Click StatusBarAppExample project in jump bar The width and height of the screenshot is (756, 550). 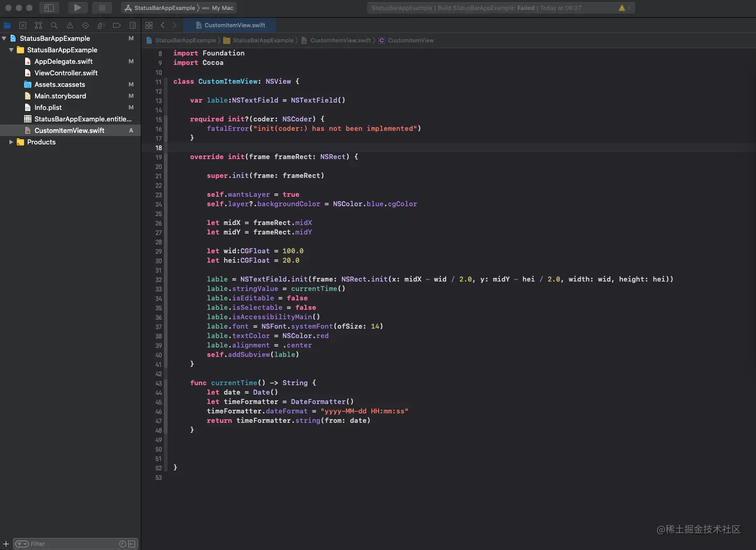tap(181, 40)
